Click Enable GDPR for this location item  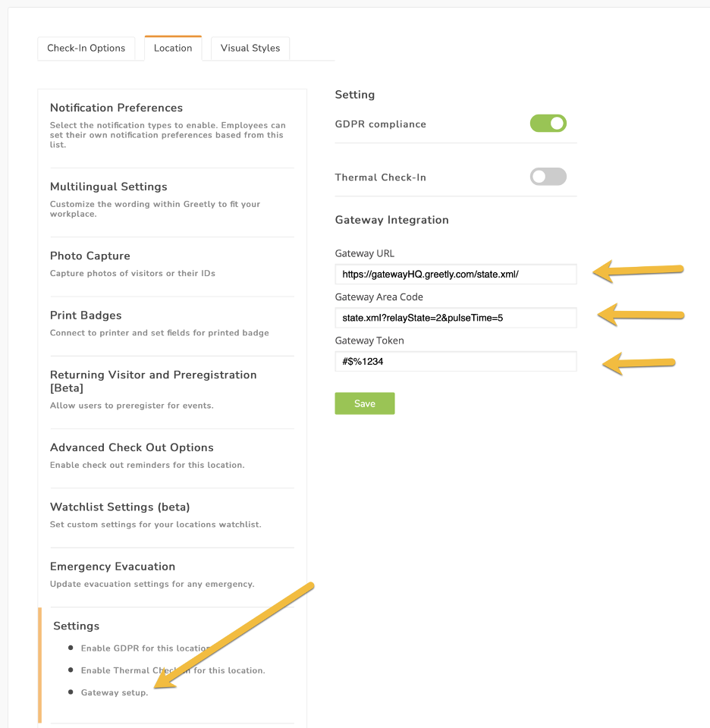(x=146, y=648)
